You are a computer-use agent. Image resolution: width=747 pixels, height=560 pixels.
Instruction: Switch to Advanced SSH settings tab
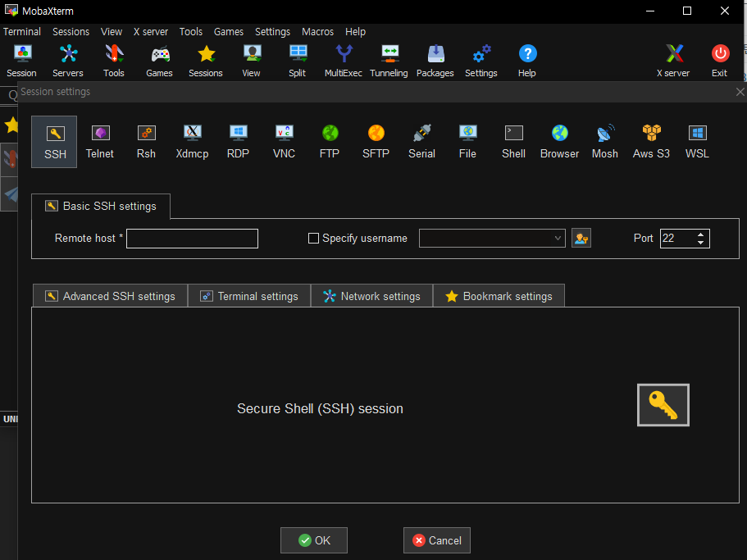tap(110, 296)
